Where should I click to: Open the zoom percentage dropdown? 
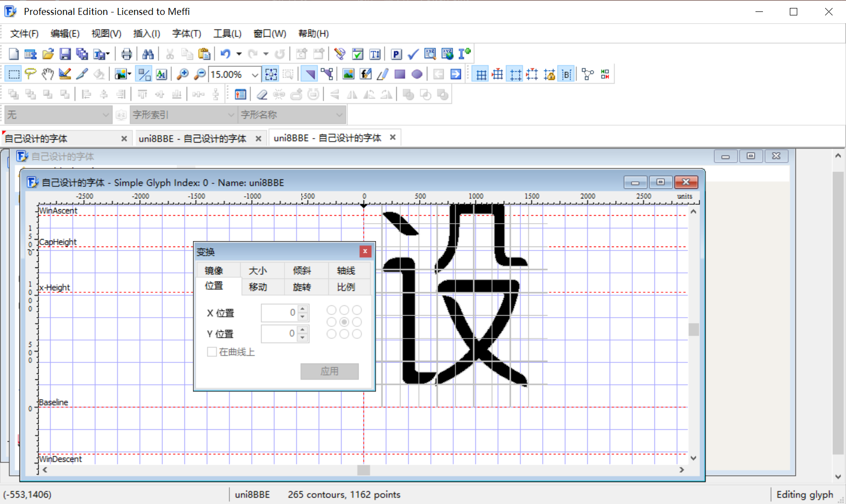[x=255, y=75]
